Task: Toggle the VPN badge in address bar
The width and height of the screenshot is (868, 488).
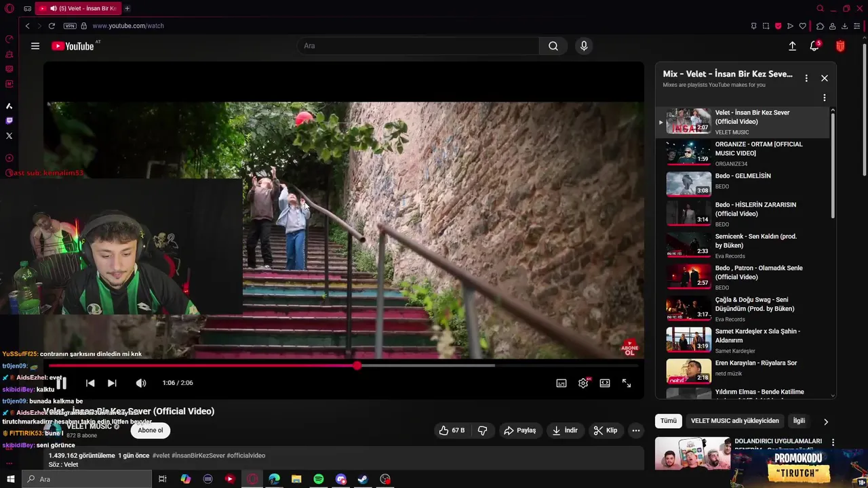Action: (x=70, y=26)
